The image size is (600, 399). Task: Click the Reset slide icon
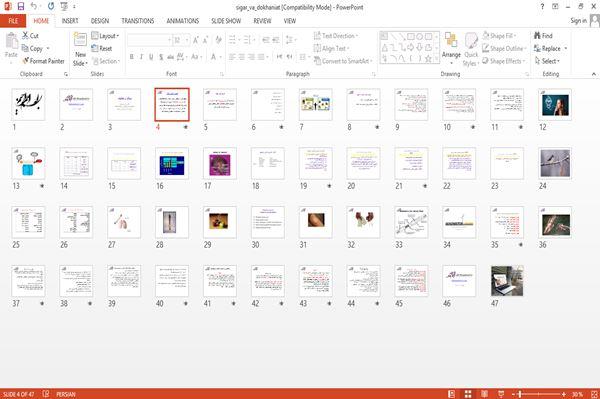(x=95, y=48)
